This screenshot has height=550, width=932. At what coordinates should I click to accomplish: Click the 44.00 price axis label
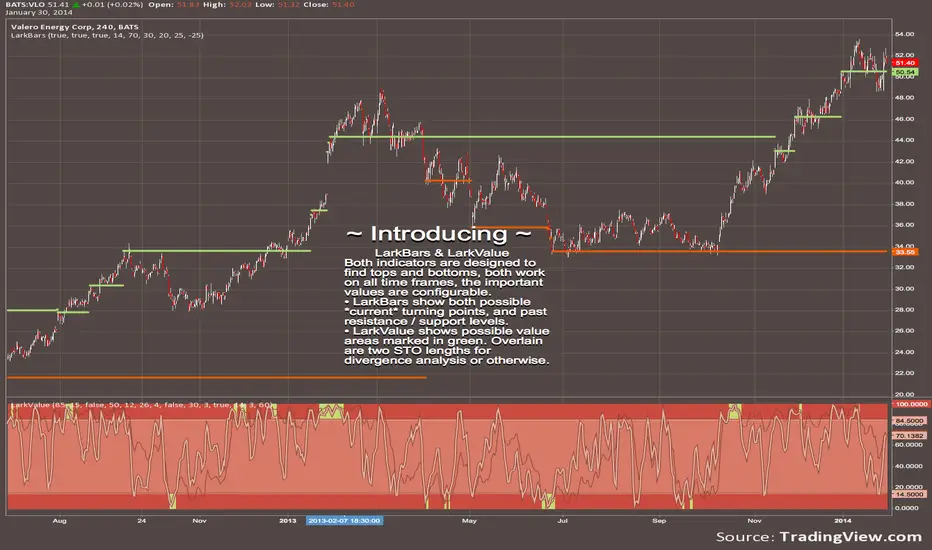point(905,140)
